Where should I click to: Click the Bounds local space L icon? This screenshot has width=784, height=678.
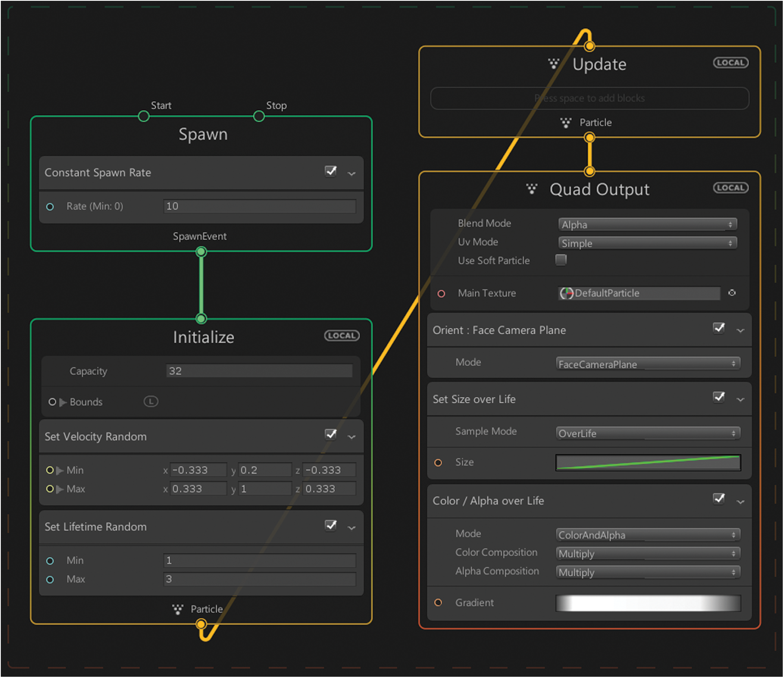pos(151,402)
